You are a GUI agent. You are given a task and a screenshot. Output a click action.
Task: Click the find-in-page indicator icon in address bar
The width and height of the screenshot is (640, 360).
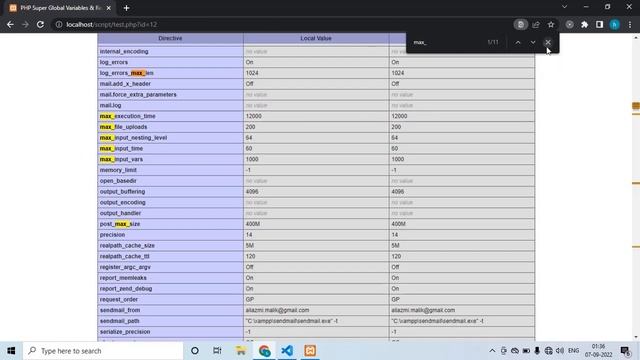click(520, 24)
